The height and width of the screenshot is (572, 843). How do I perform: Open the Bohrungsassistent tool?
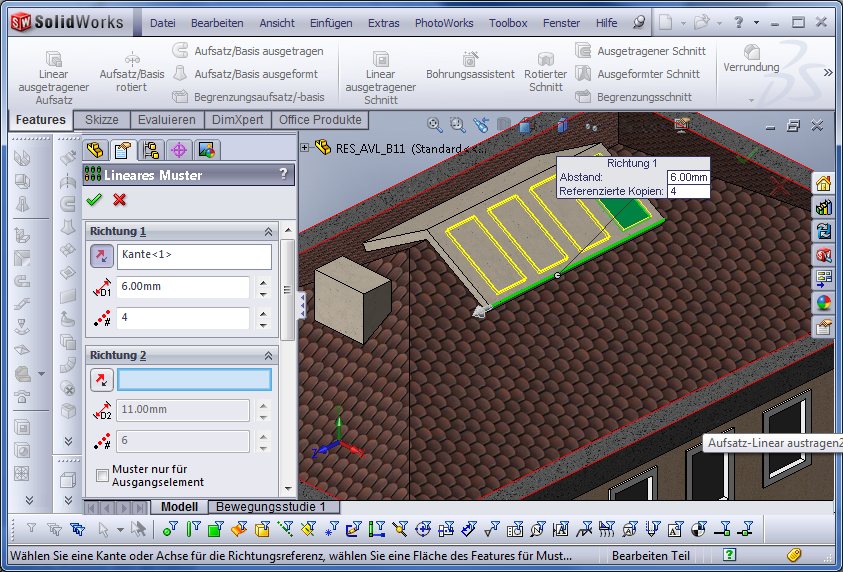point(470,67)
